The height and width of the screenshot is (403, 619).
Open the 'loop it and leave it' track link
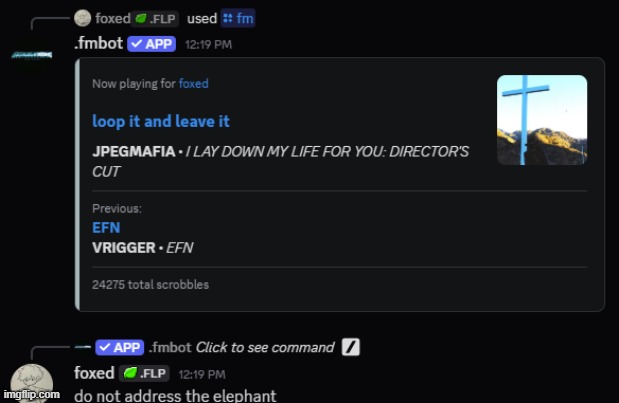[x=161, y=121]
